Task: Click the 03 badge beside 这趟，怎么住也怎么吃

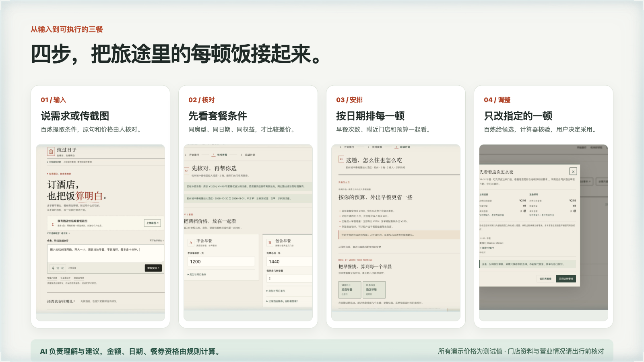Action: (341, 159)
